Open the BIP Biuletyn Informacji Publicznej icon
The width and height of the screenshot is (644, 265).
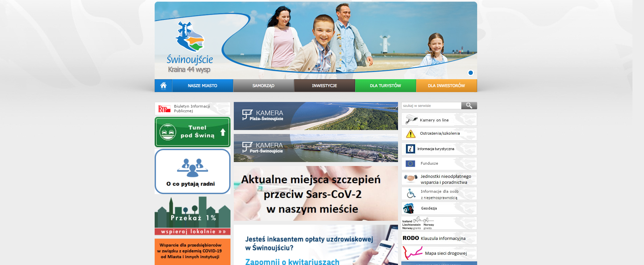point(164,109)
